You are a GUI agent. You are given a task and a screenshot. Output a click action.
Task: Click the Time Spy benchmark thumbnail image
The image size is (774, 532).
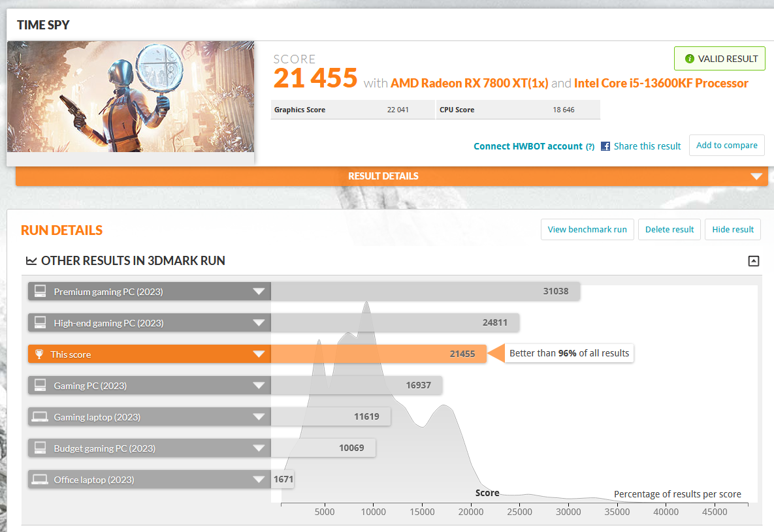[131, 96]
